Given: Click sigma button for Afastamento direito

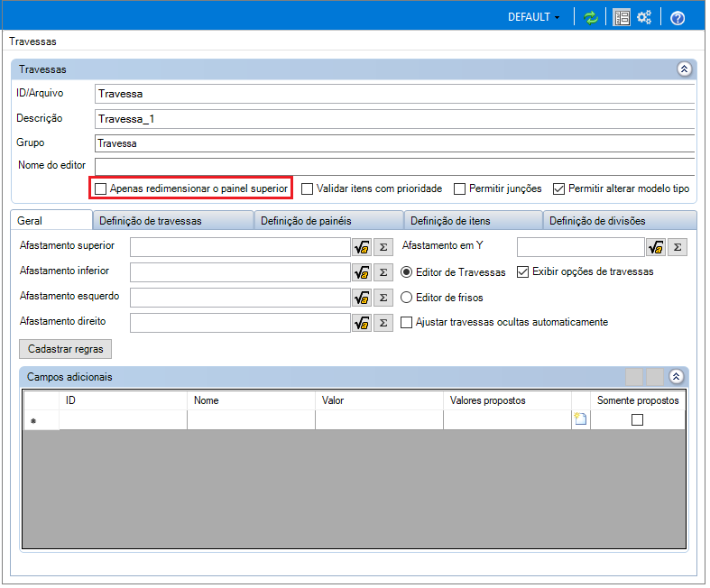Looking at the screenshot, I should (x=385, y=325).
